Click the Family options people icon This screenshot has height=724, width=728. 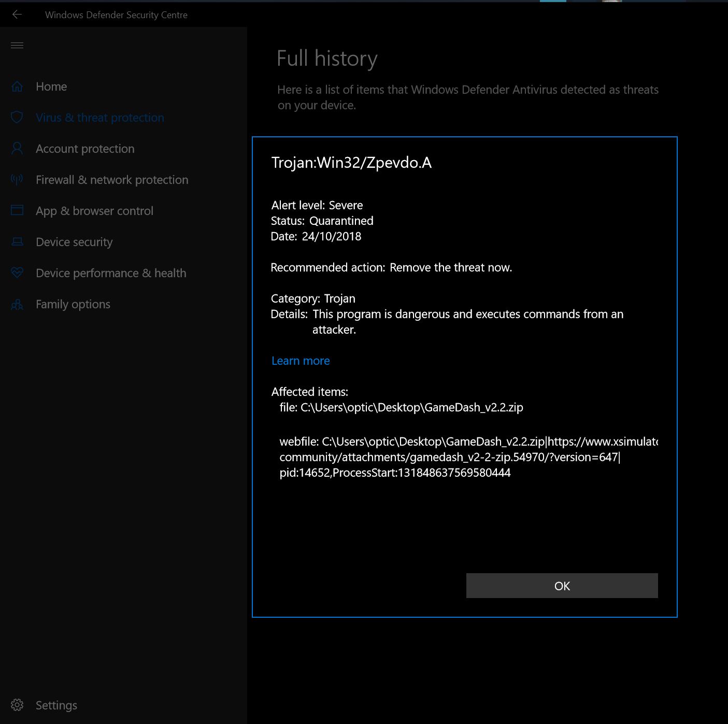(17, 304)
